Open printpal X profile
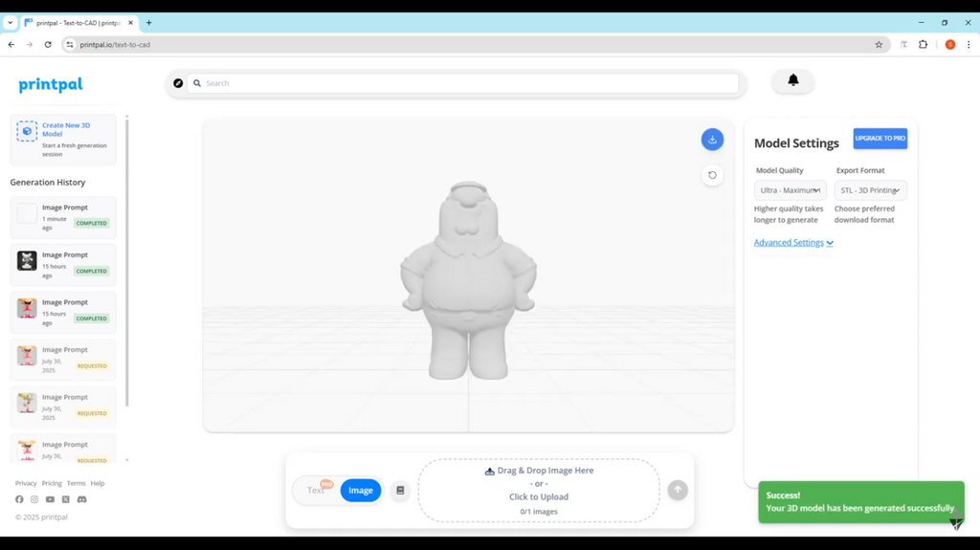This screenshot has height=550, width=980. coord(66,499)
